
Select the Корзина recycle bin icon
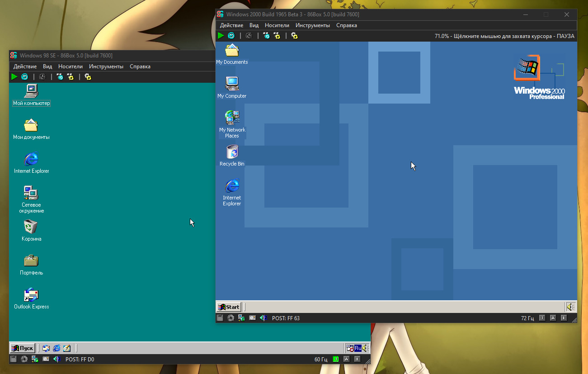(x=31, y=231)
